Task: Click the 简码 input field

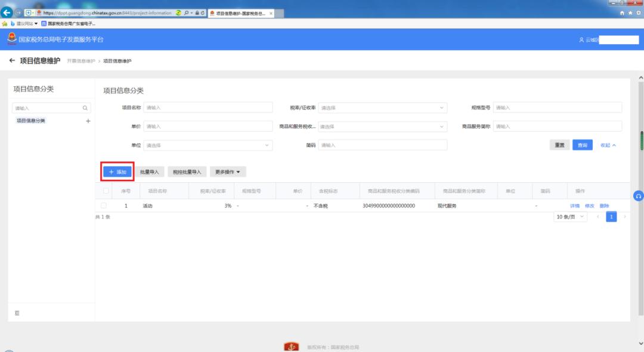Action: [x=382, y=145]
